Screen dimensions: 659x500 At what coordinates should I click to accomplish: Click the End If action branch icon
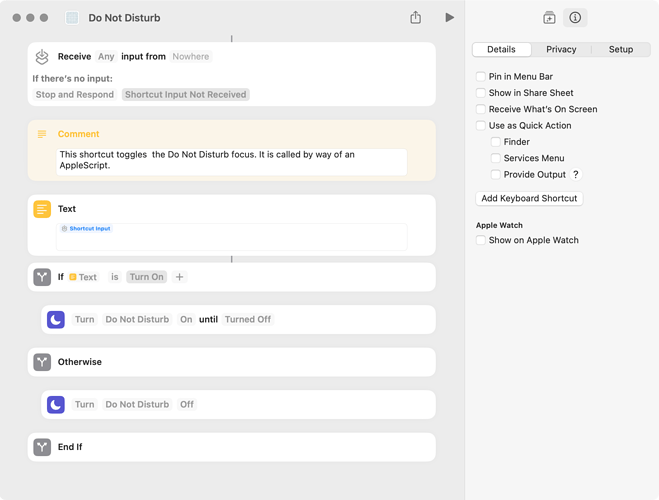(42, 447)
